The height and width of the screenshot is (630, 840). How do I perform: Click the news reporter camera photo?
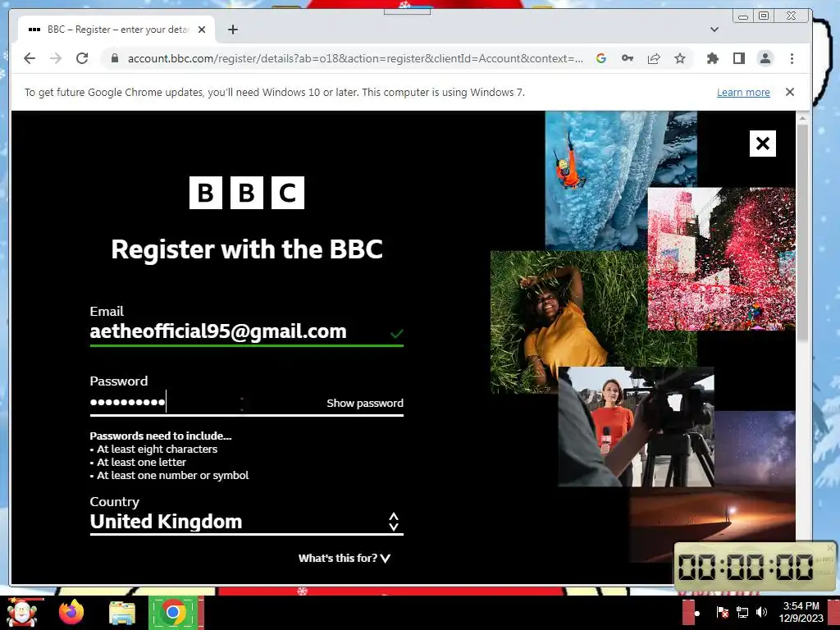636,427
